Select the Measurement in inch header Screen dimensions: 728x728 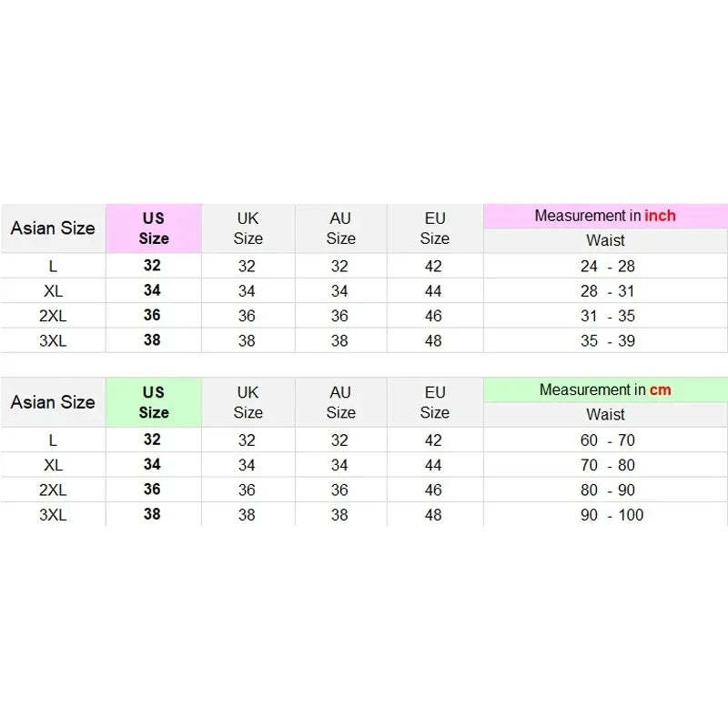(x=605, y=216)
